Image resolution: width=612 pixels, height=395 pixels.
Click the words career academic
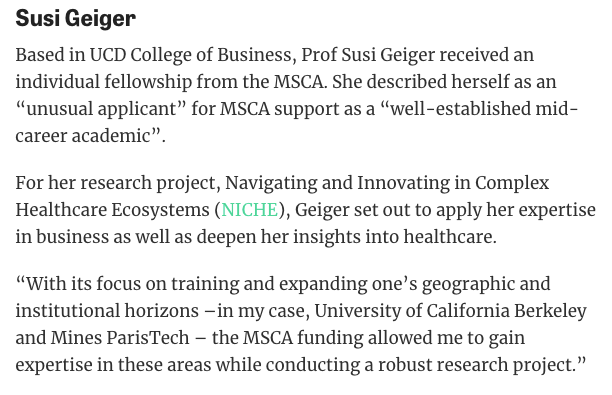tap(83, 136)
